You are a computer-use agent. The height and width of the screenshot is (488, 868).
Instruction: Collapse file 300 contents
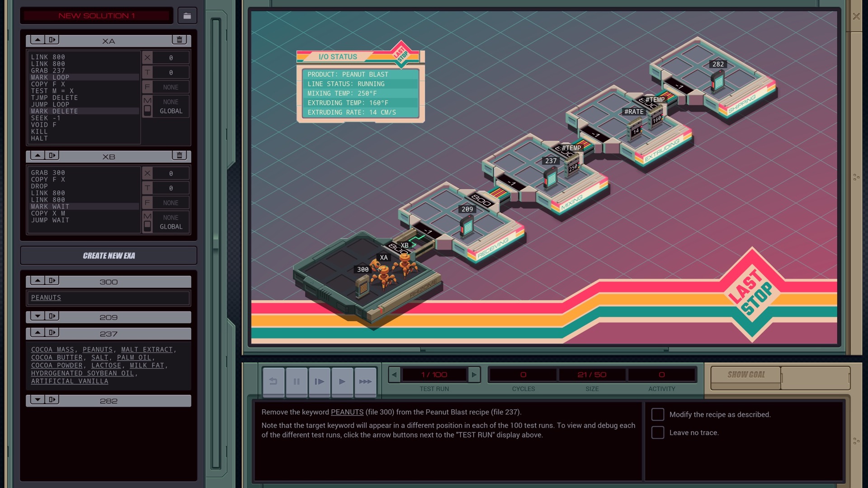[38, 281]
